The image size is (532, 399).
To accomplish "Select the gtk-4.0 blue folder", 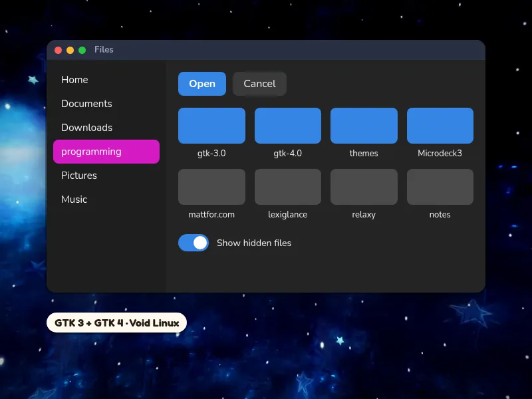I will 288,126.
